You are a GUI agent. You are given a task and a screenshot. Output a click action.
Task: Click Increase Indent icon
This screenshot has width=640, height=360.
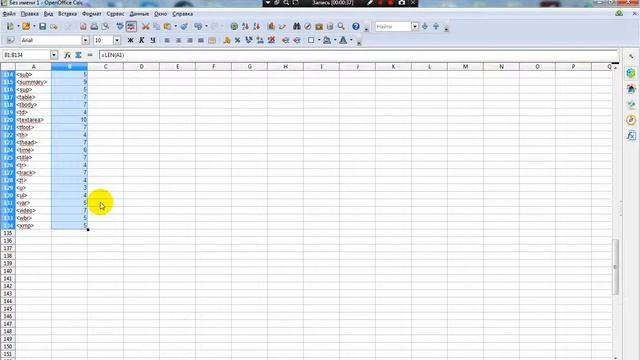pos(297,40)
